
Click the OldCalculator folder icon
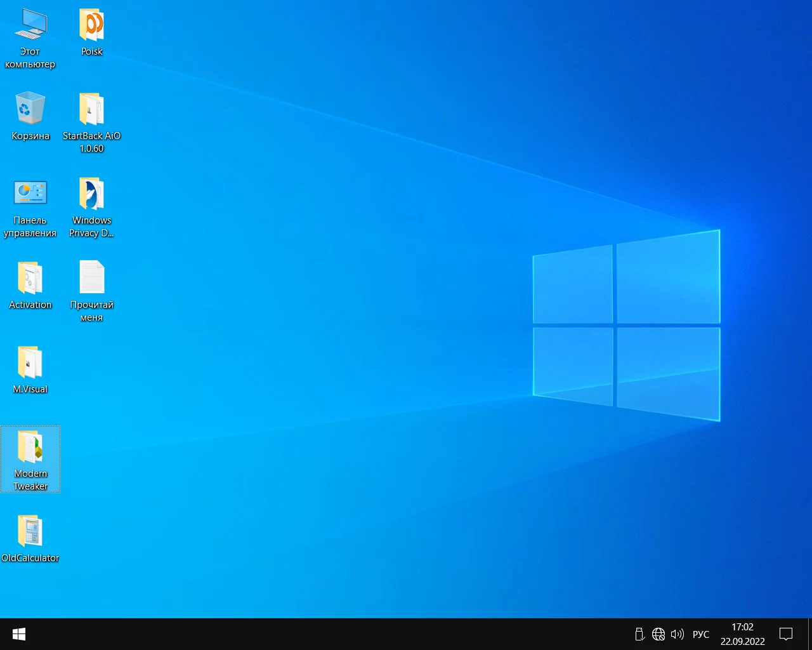click(30, 532)
